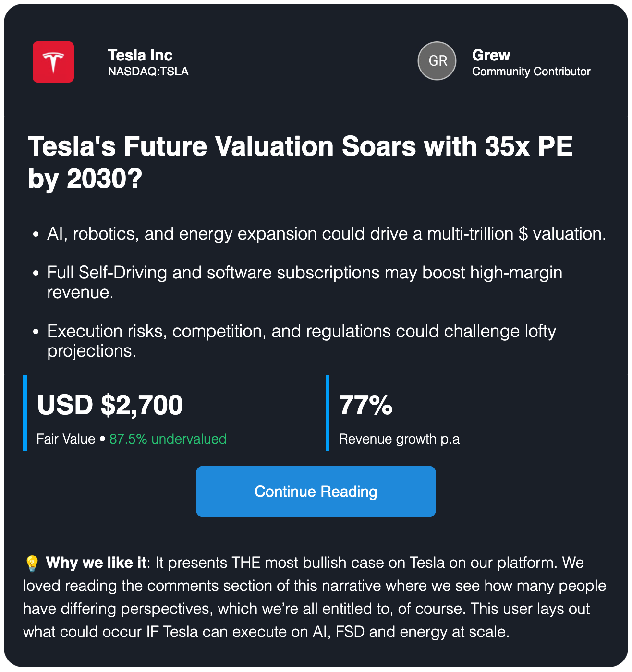This screenshot has height=672, width=632.
Task: Click the green 87.5% undervalued text
Action: 168,439
